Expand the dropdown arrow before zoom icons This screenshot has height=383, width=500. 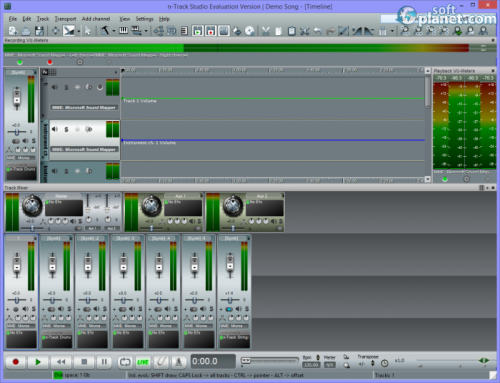[392, 31]
